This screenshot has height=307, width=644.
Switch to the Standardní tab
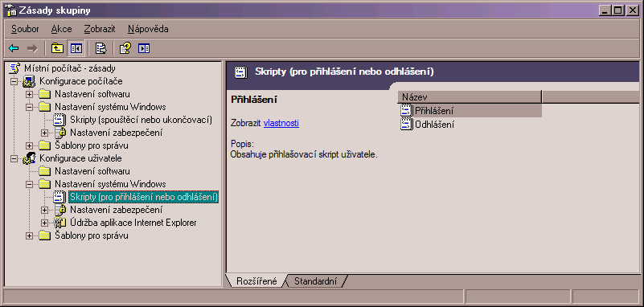(x=315, y=281)
